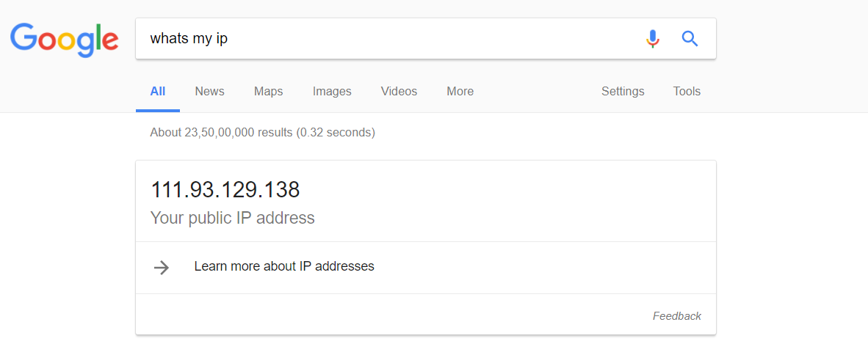
Task: Select the All results tab
Action: tap(157, 92)
